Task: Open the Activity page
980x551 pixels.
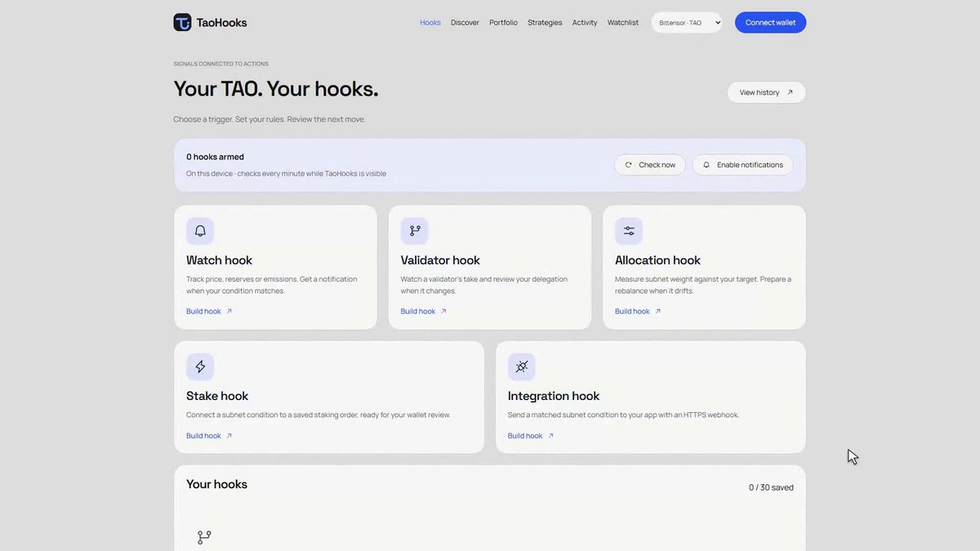Action: 585,23
